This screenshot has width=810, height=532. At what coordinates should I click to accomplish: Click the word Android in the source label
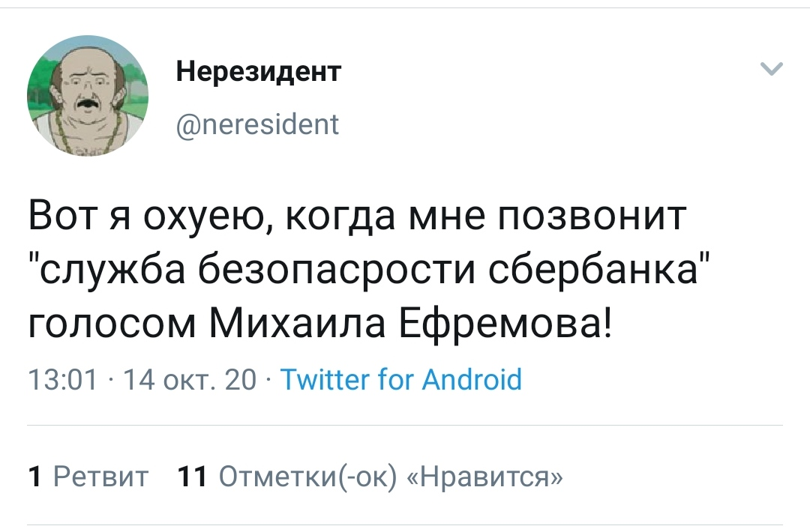coord(472,379)
